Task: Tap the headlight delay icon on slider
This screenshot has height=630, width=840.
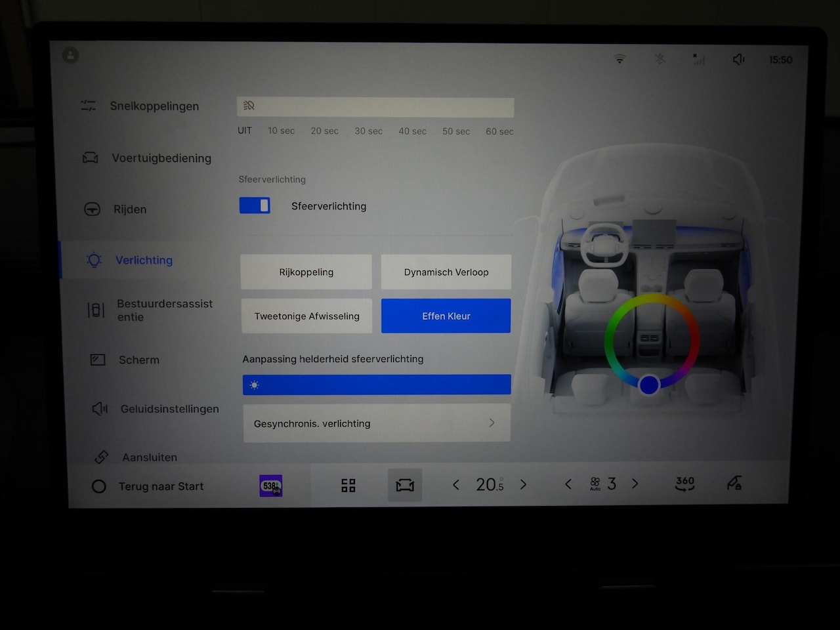Action: click(249, 106)
